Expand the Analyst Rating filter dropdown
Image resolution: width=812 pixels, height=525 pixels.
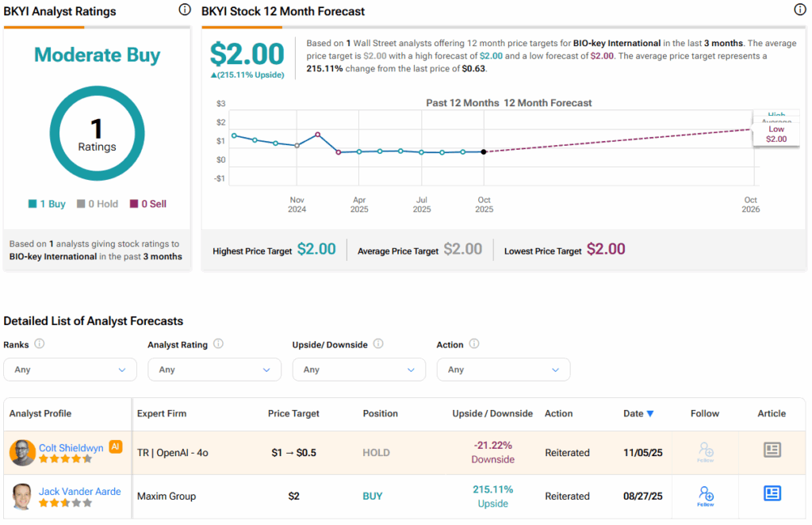pos(214,370)
